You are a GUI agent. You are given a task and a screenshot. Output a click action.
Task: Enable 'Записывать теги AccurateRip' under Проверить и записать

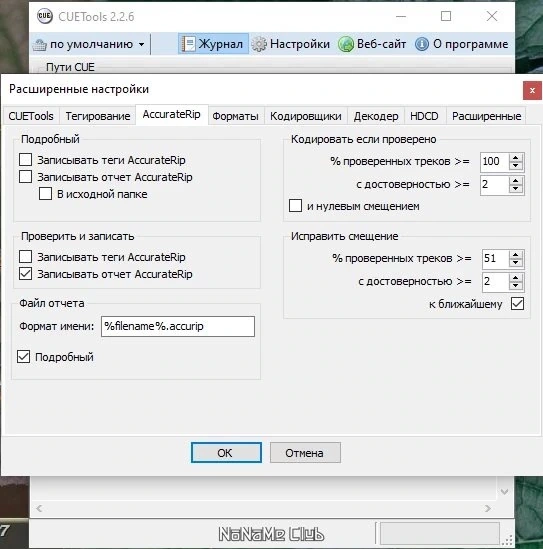(26, 257)
